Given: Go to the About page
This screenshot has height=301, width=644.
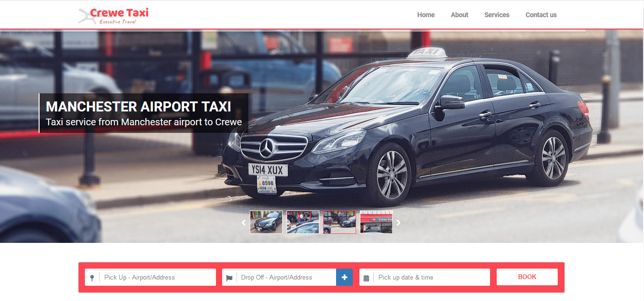Looking at the screenshot, I should (459, 15).
